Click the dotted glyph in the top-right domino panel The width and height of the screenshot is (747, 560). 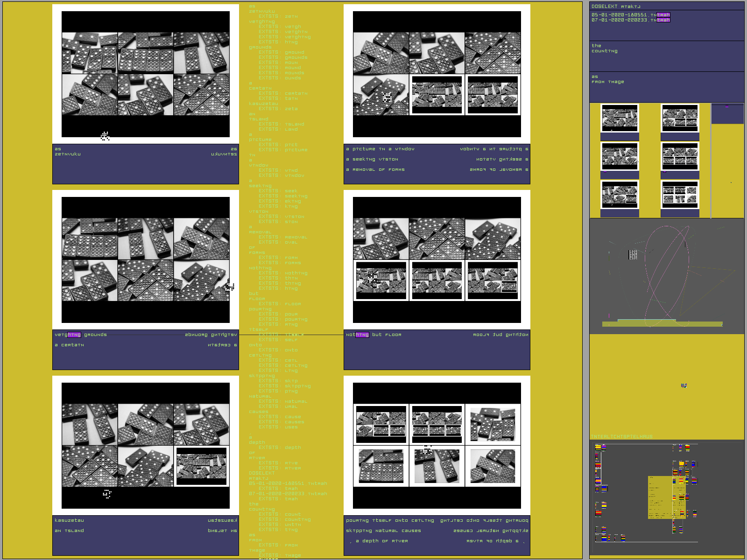pos(387,97)
